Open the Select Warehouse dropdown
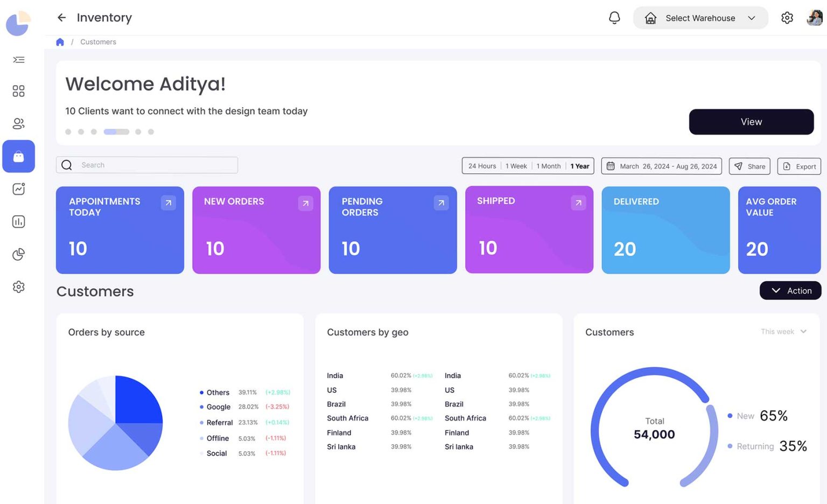This screenshot has height=504, width=827. [700, 18]
